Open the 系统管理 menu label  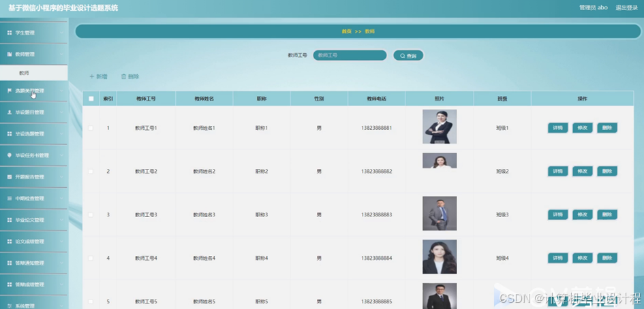(25, 306)
